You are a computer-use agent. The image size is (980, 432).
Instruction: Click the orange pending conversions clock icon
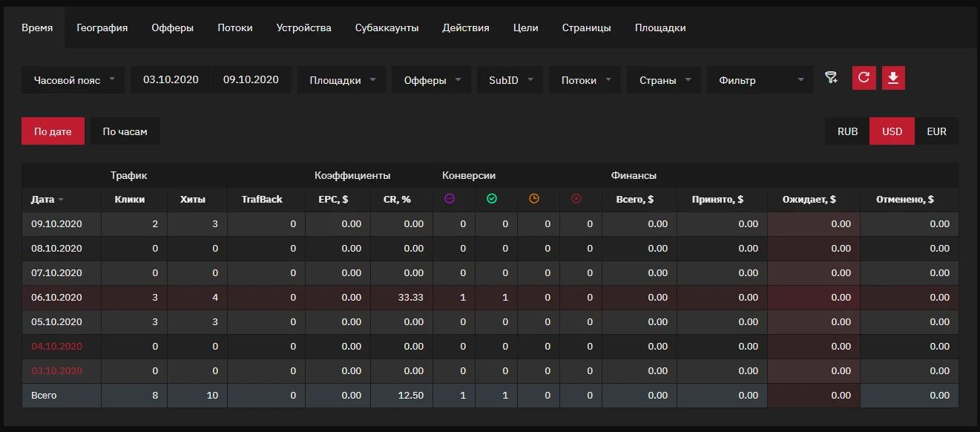(x=533, y=199)
